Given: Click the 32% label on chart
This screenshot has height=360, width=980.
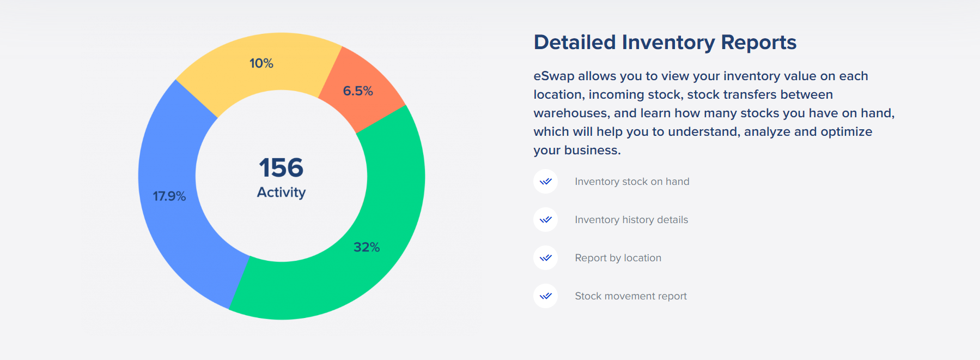Looking at the screenshot, I should click(x=367, y=247).
